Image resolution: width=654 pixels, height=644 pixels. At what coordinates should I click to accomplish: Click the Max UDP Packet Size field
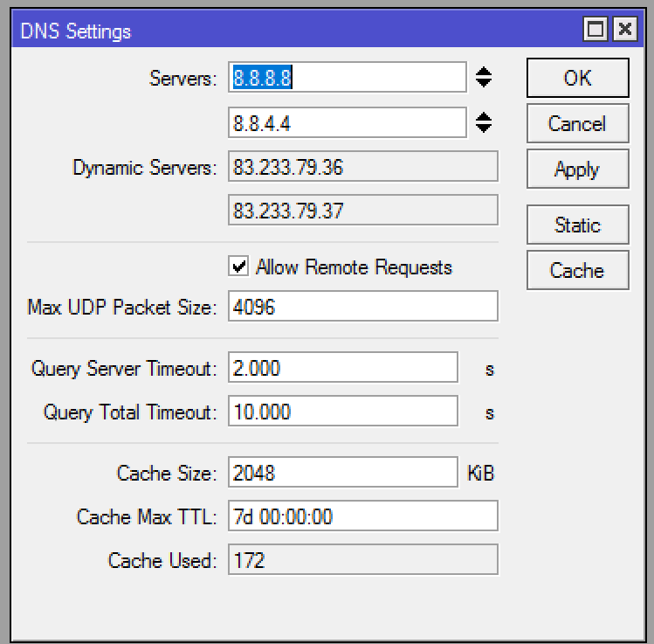coord(363,307)
